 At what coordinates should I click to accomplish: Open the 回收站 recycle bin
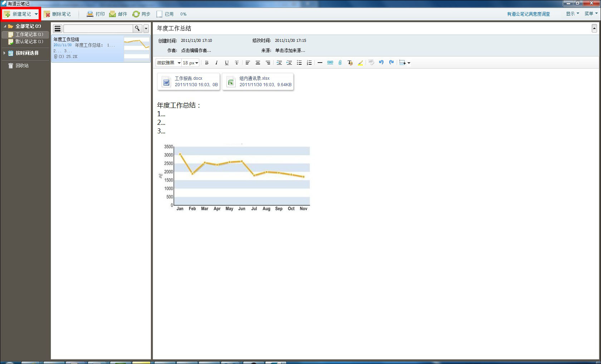19,66
